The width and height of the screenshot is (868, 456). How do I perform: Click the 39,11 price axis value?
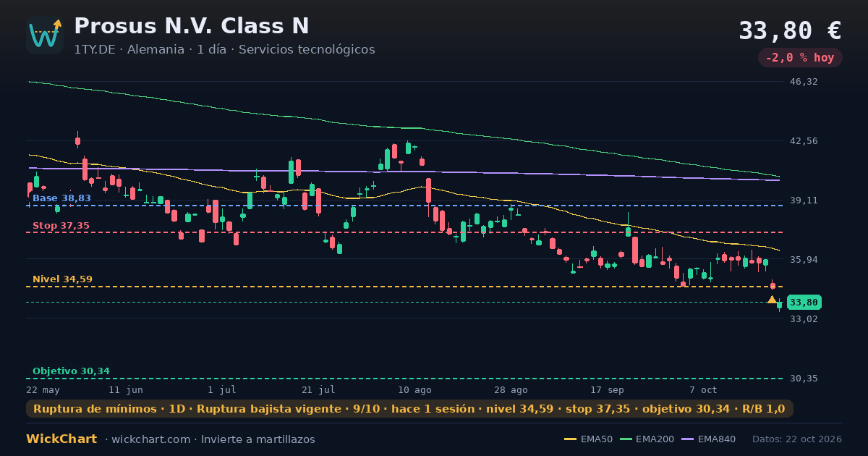pyautogui.click(x=804, y=200)
